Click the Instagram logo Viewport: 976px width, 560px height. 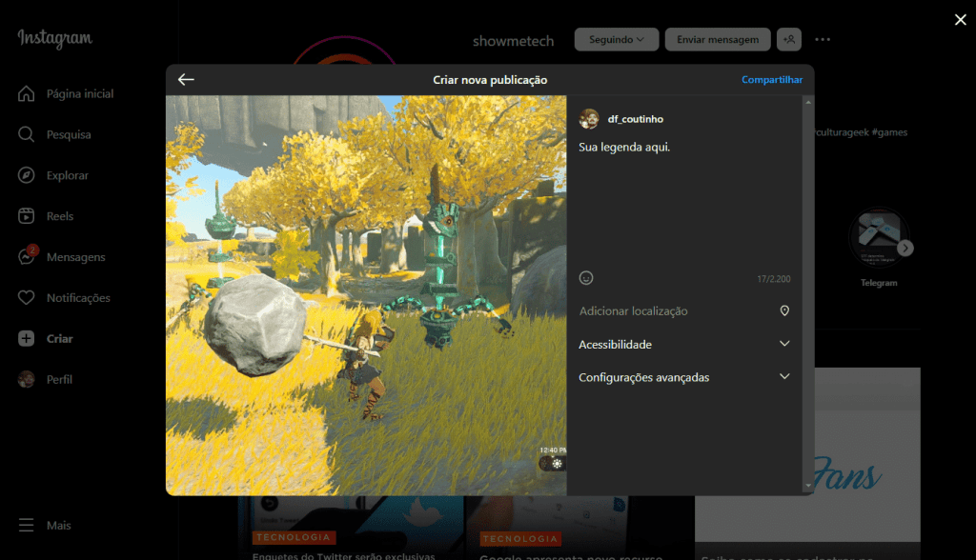click(54, 39)
